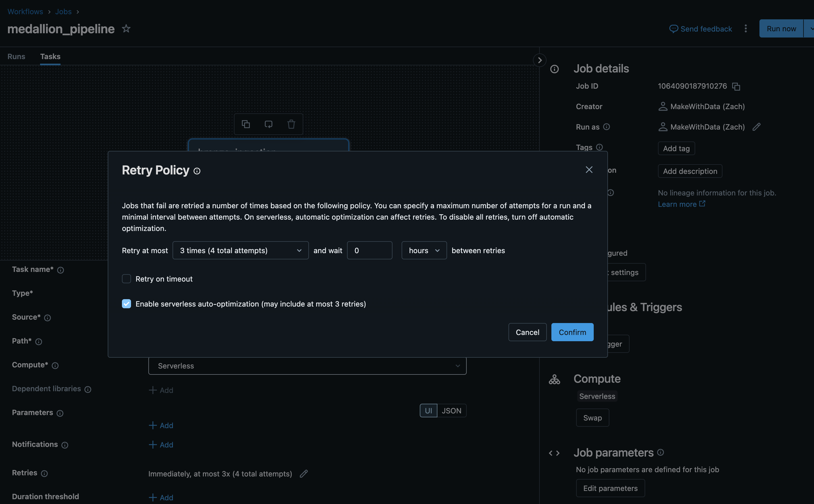Copy the Job ID to clipboard

click(x=736, y=87)
